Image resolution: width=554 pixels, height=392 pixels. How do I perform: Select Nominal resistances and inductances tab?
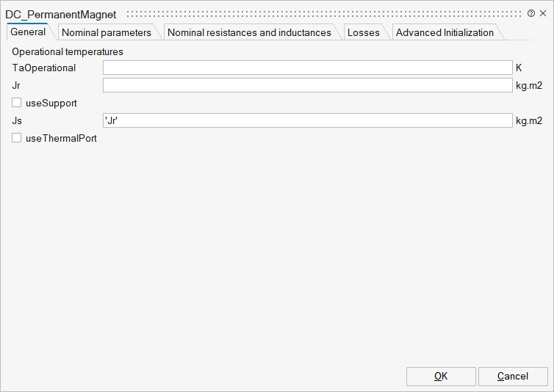pyautogui.click(x=249, y=32)
